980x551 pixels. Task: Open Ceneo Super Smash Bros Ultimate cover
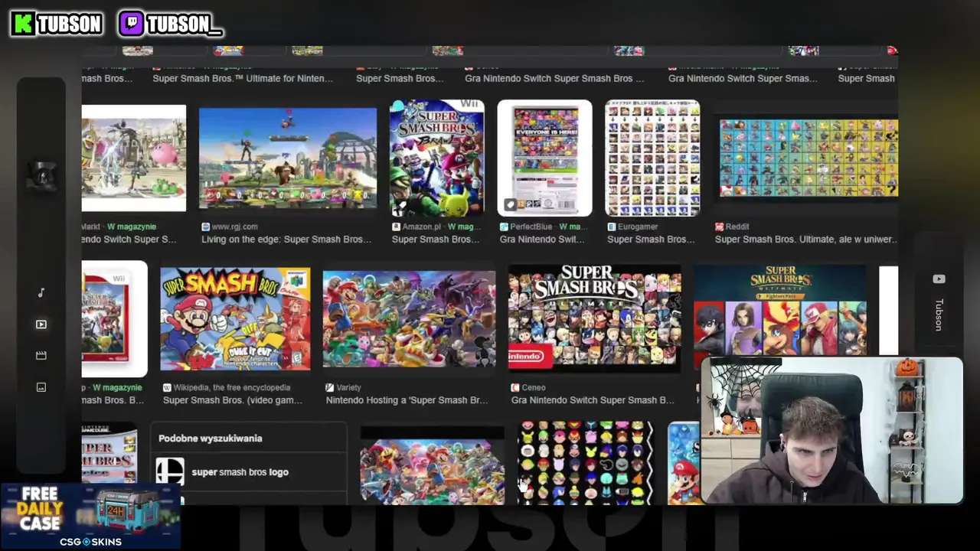[x=595, y=319]
